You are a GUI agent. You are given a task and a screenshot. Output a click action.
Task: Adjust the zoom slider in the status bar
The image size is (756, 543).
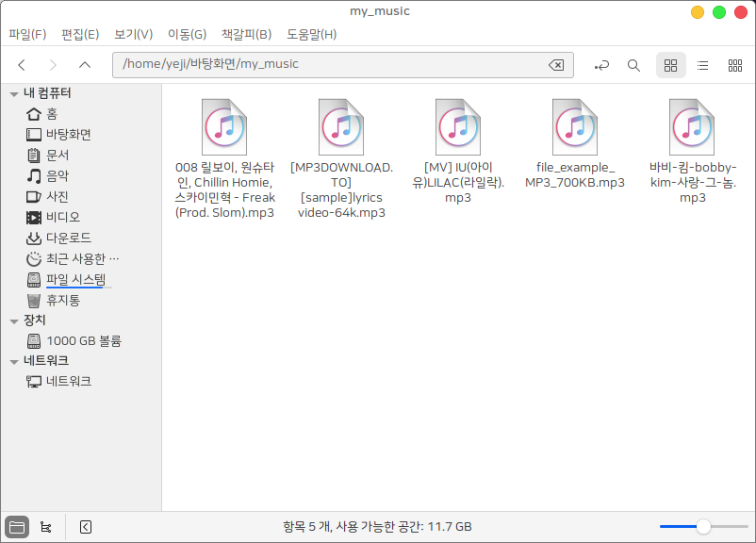(703, 527)
